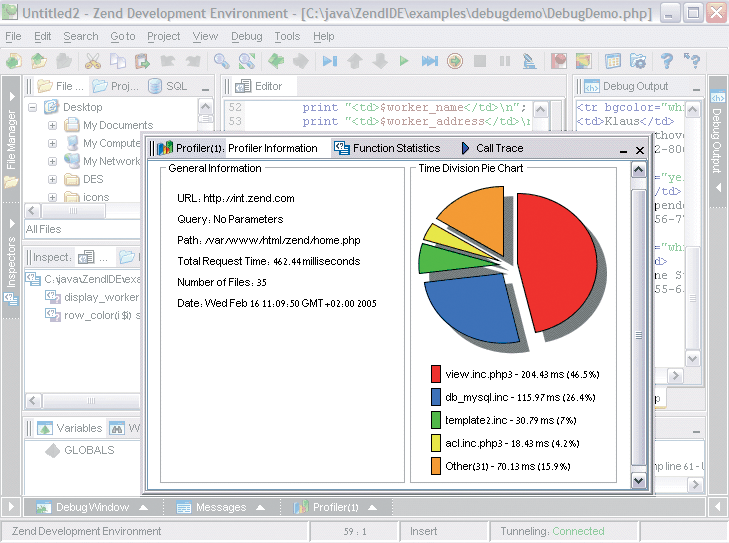The image size is (729, 543).
Task: Click the green template2.inc legend swatch
Action: pos(436,420)
